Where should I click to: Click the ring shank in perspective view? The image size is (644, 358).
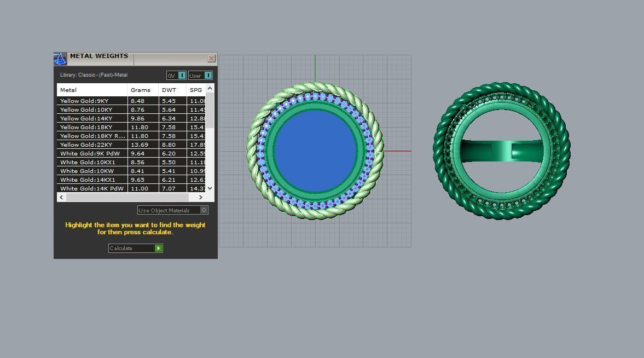(x=502, y=151)
